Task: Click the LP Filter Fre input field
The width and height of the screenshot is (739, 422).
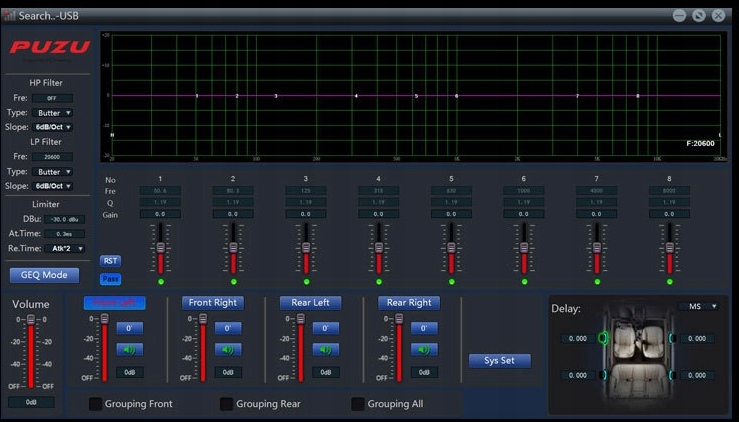Action: pyautogui.click(x=52, y=157)
